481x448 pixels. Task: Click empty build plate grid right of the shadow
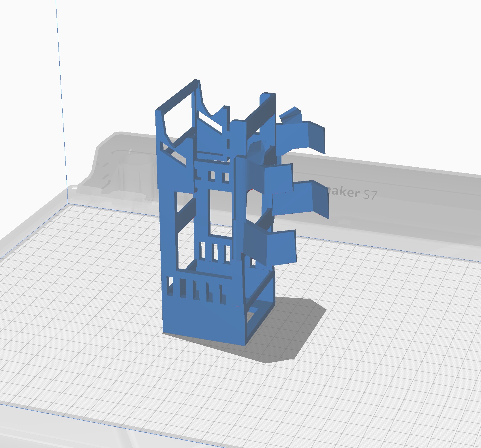point(389,317)
